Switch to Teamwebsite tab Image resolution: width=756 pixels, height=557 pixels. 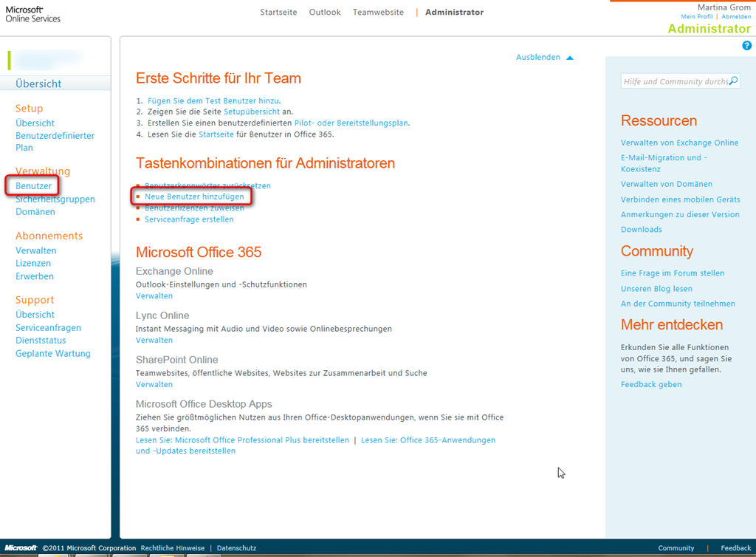coord(378,13)
